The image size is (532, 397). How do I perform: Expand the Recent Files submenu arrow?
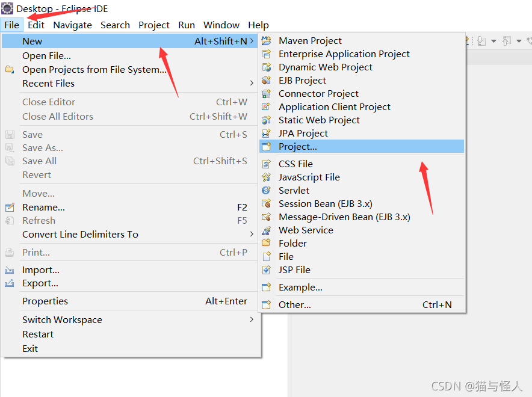pos(252,83)
